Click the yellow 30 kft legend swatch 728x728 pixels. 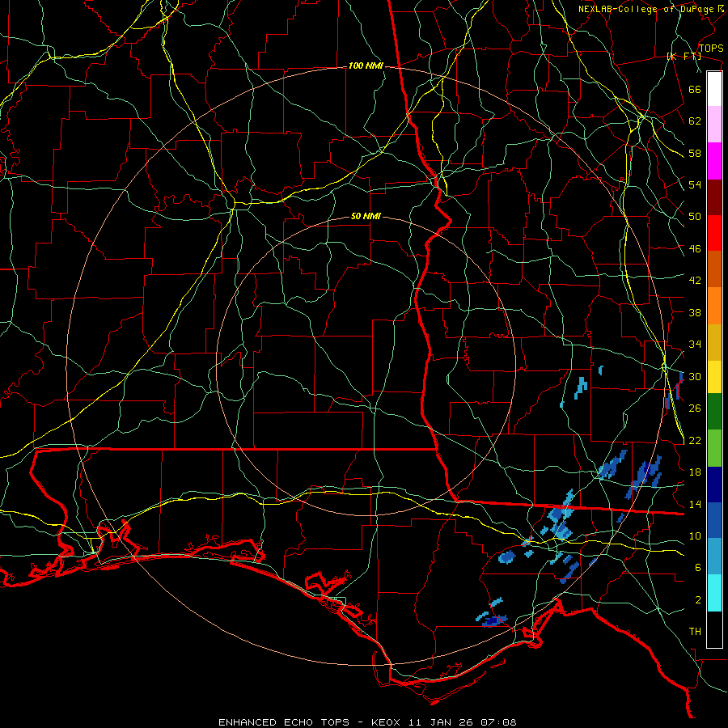pyautogui.click(x=714, y=377)
